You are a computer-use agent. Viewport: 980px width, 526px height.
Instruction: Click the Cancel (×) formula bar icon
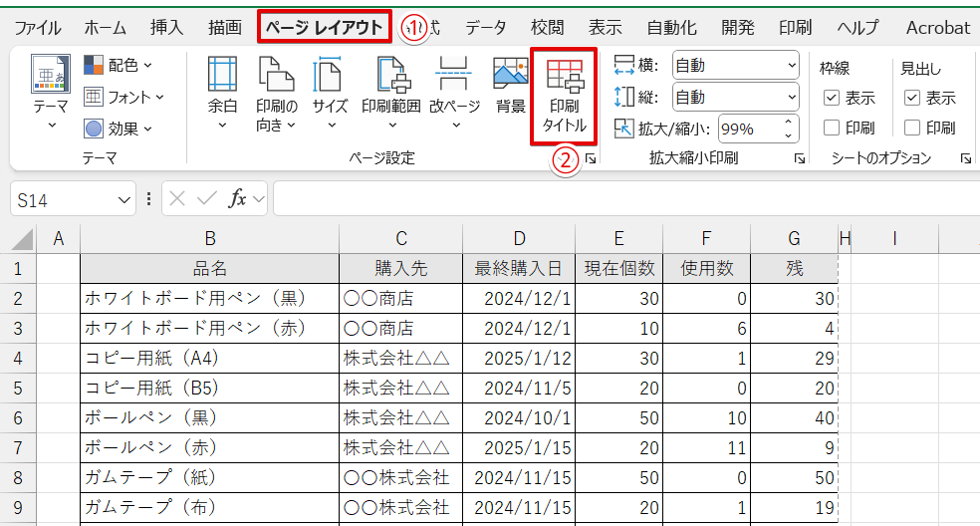[177, 199]
